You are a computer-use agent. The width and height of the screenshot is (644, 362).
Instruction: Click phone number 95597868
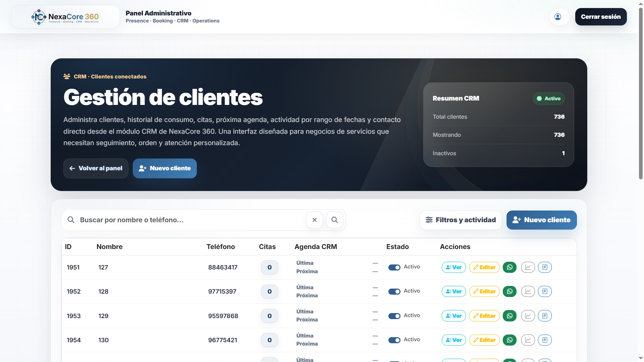(223, 316)
